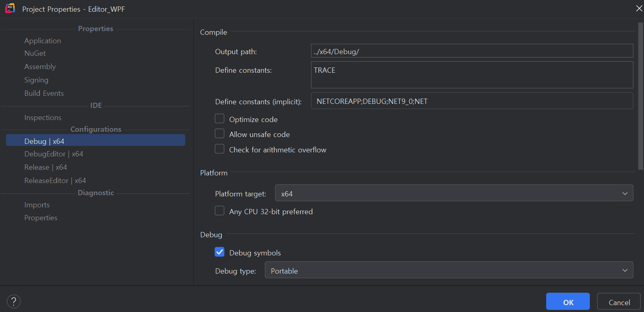Select DebugEditor | x64 configuration
This screenshot has height=312, width=644.
pos(53,154)
